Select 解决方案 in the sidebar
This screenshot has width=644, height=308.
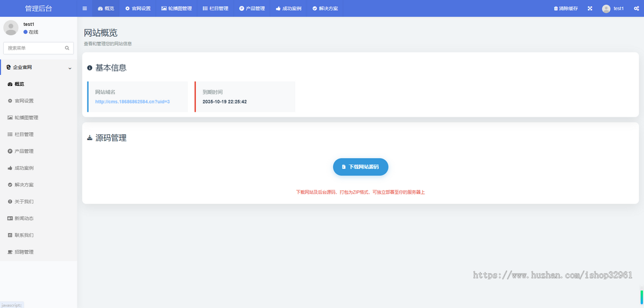click(39, 185)
